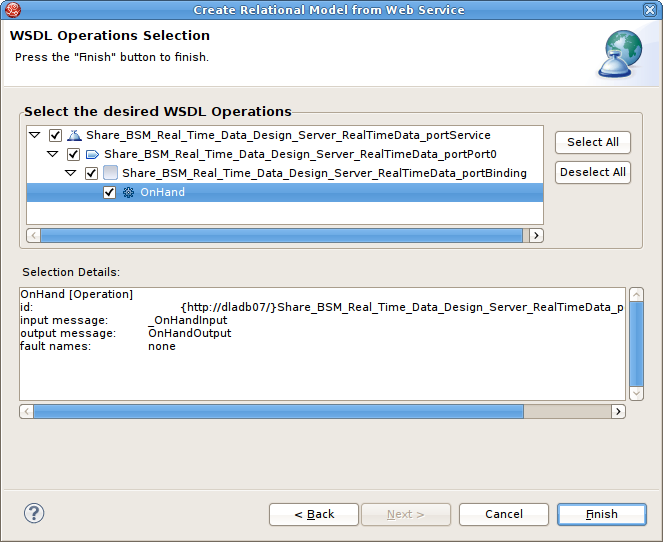
Task: Click the OnHand operation gear icon
Action: 128,192
